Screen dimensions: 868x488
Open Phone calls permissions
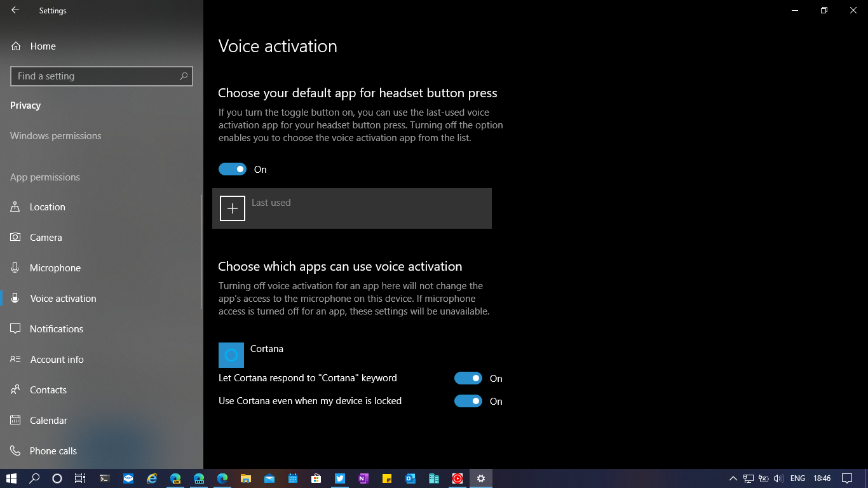tap(102, 451)
